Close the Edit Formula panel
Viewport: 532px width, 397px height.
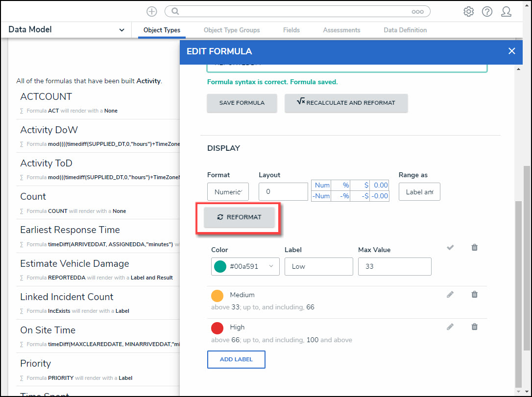(511, 51)
